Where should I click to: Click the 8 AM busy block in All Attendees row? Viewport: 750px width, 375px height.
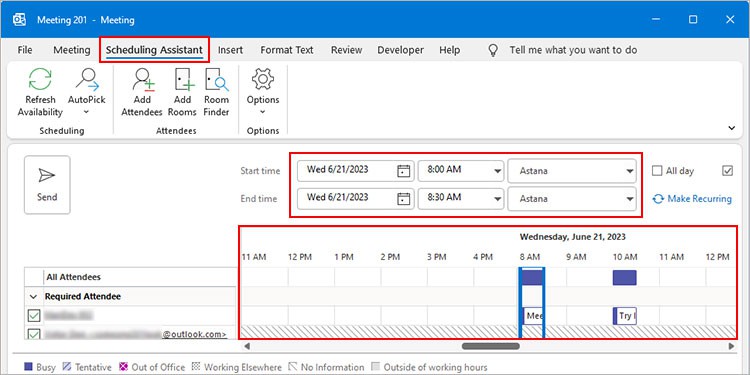click(532, 277)
